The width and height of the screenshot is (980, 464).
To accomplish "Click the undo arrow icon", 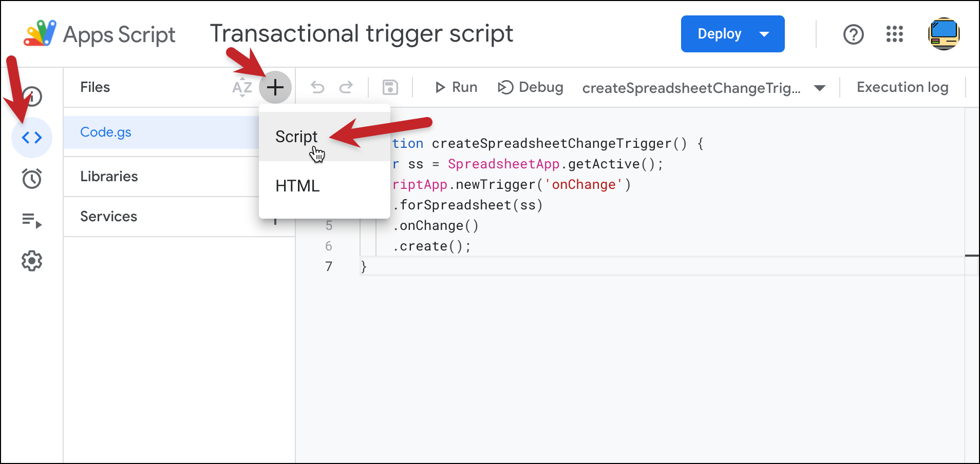I will (317, 87).
